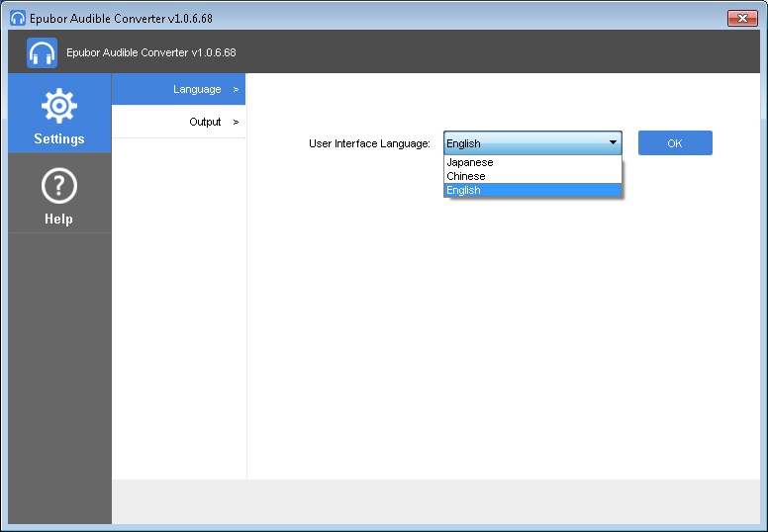Choose Japanese from the language list

coord(532,162)
